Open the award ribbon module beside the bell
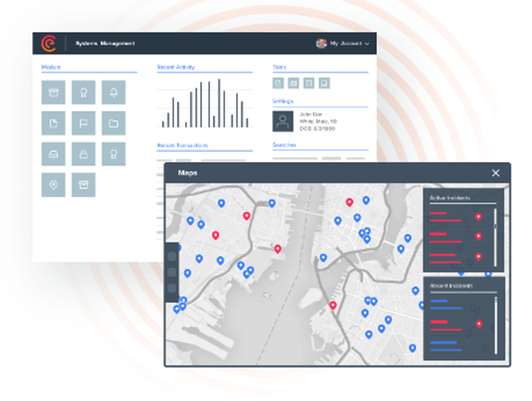The image size is (532, 401). 84,92
